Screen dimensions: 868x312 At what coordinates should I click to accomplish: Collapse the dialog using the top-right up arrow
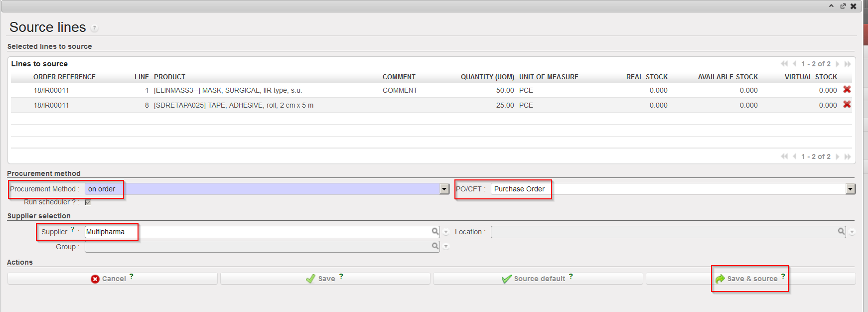click(x=831, y=6)
